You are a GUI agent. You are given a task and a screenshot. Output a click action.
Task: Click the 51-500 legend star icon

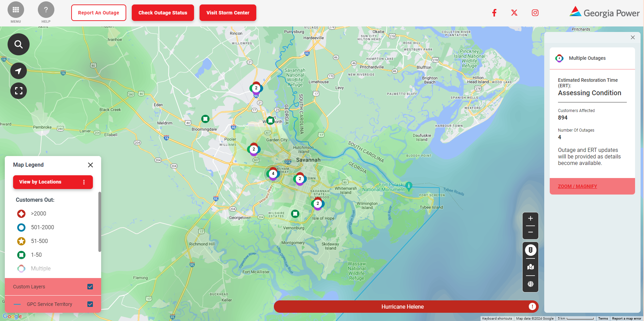pyautogui.click(x=21, y=241)
